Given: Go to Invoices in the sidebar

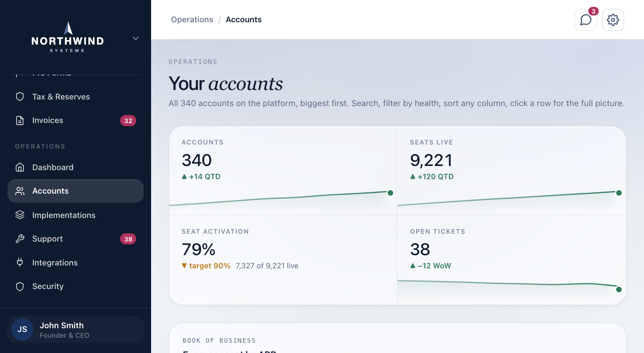Looking at the screenshot, I should pos(76,121).
